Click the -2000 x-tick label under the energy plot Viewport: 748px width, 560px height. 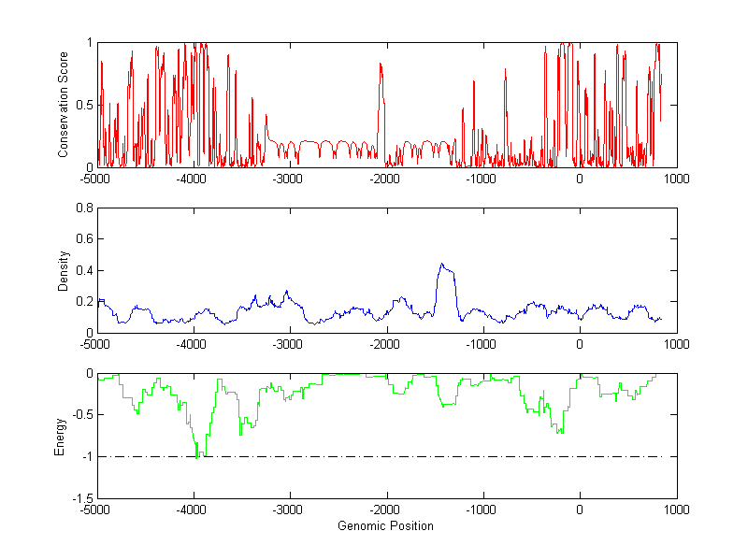385,510
